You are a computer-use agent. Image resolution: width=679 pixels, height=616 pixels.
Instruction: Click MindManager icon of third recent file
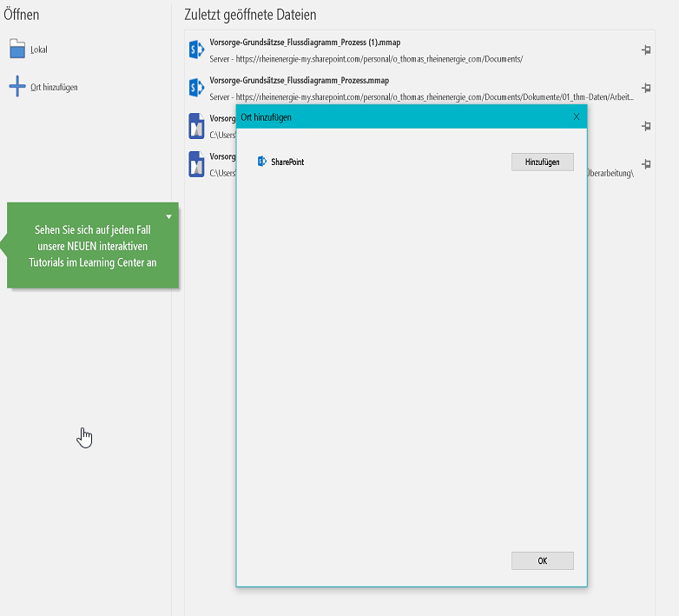point(196,126)
